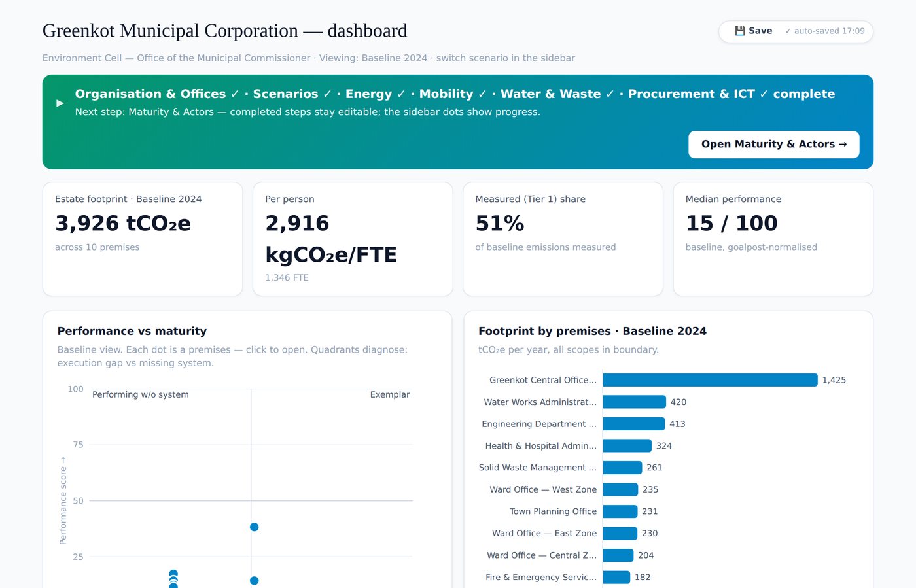This screenshot has width=916, height=588.
Task: Click the 'Estate footprint · Baseline 2024' card label
Action: 128,199
